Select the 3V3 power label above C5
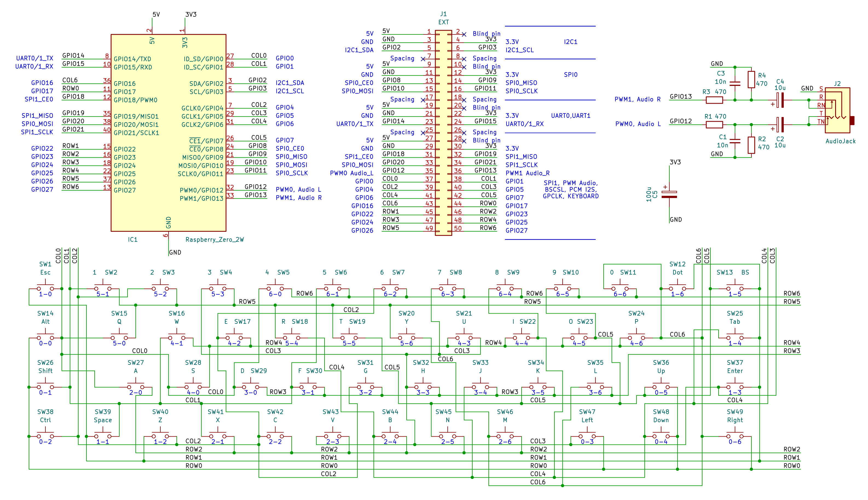The image size is (868, 500). (x=675, y=162)
